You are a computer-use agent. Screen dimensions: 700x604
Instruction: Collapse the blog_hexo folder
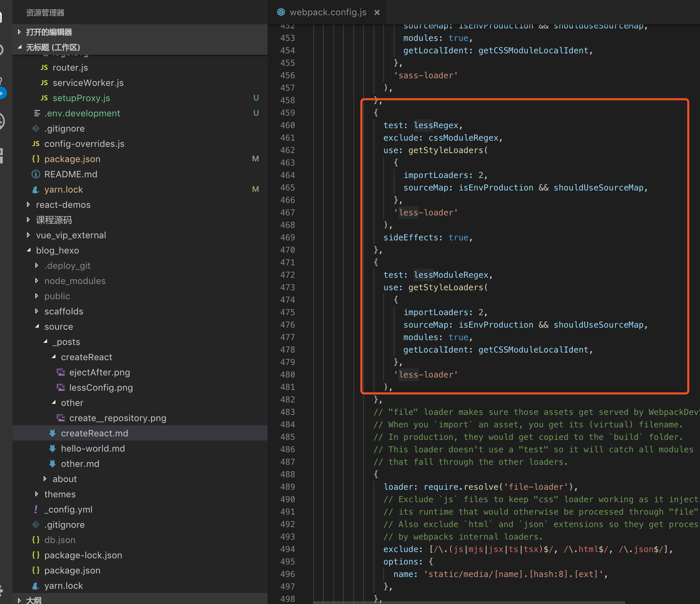[x=28, y=250]
